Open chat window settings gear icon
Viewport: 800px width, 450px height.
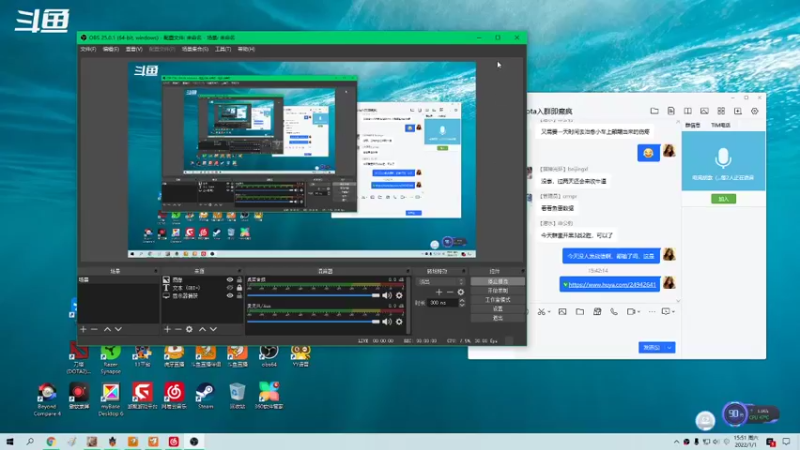pyautogui.click(x=755, y=111)
